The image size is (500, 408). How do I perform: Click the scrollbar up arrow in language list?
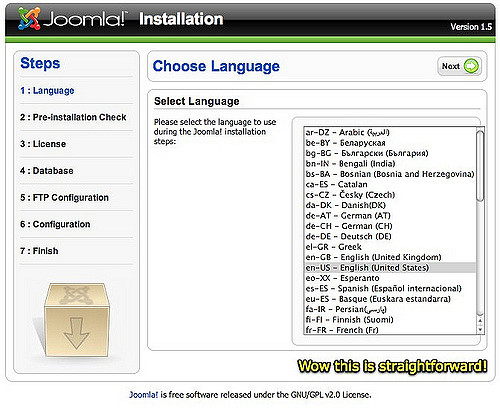pyautogui.click(x=480, y=321)
